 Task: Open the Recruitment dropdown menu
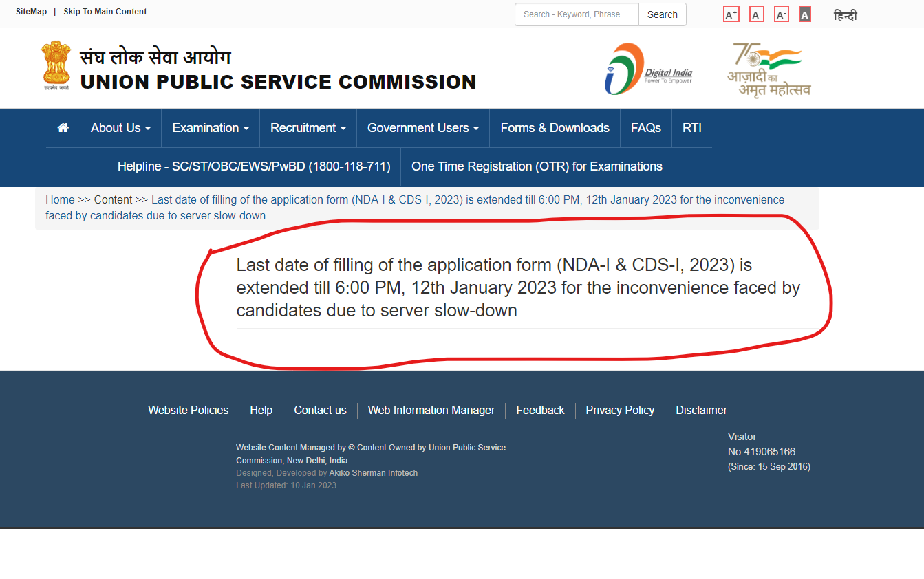coord(308,128)
